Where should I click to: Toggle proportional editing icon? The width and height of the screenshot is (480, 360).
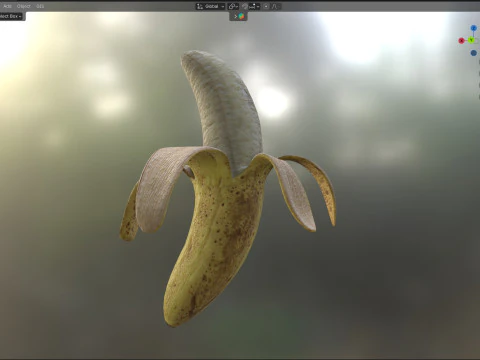click(266, 6)
